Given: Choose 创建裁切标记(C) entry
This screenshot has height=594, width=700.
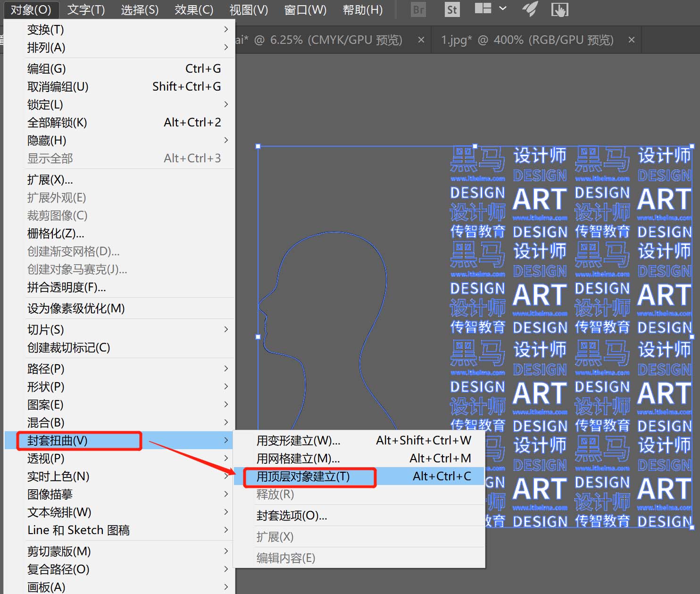Looking at the screenshot, I should click(x=119, y=347).
